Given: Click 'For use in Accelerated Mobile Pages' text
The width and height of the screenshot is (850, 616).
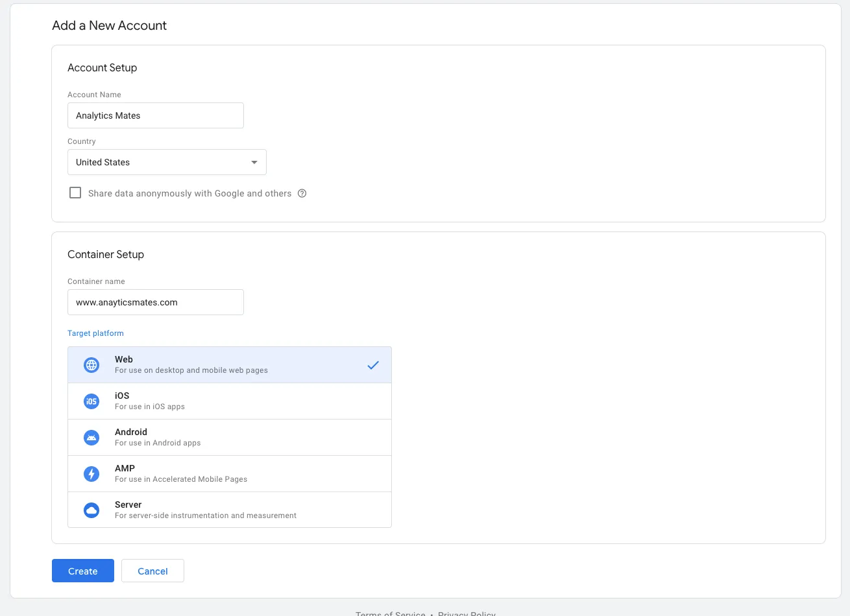Looking at the screenshot, I should click(x=181, y=479).
